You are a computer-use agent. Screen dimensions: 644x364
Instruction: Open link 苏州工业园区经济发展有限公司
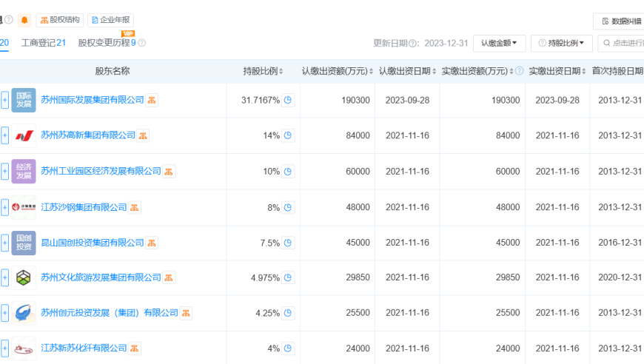coord(101,171)
